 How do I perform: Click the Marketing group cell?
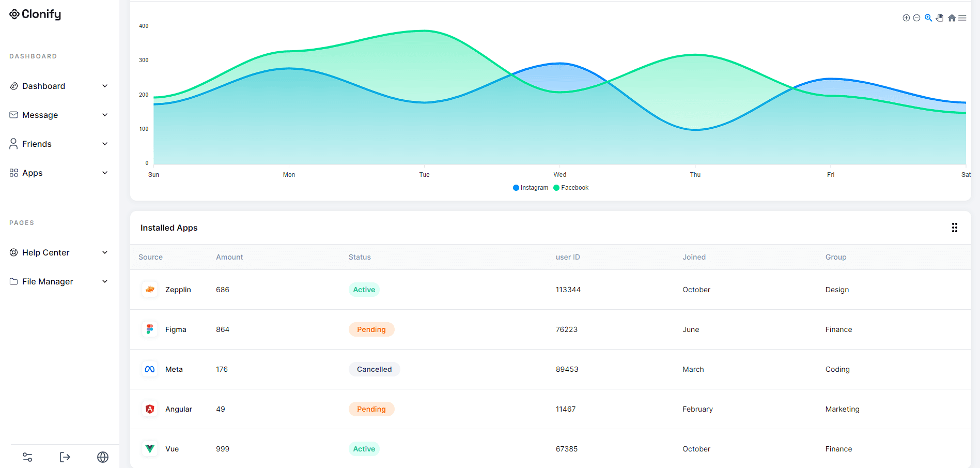coord(843,409)
